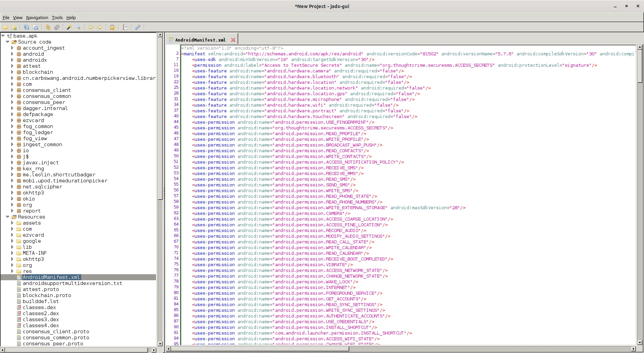Click the tree panel scroll down arrow
Viewport: 644px width, 353px height.
click(x=160, y=344)
